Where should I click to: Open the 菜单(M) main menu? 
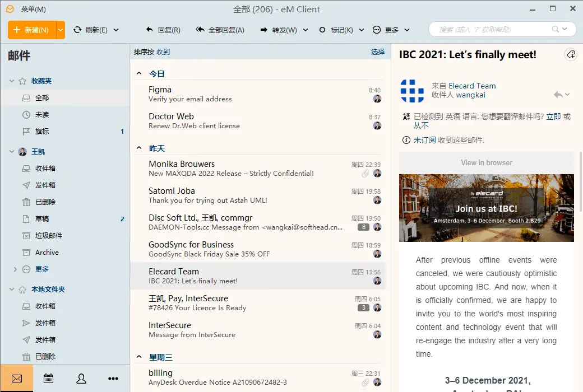coord(33,10)
